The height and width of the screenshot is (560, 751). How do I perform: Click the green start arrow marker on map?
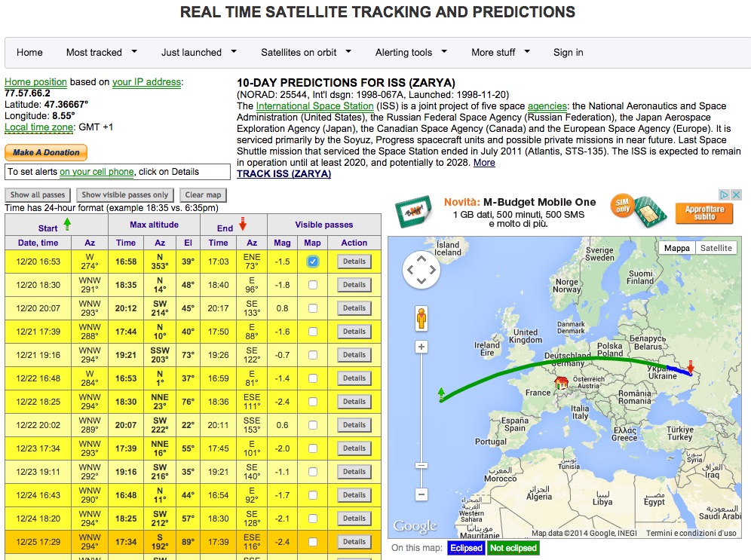pos(441,393)
